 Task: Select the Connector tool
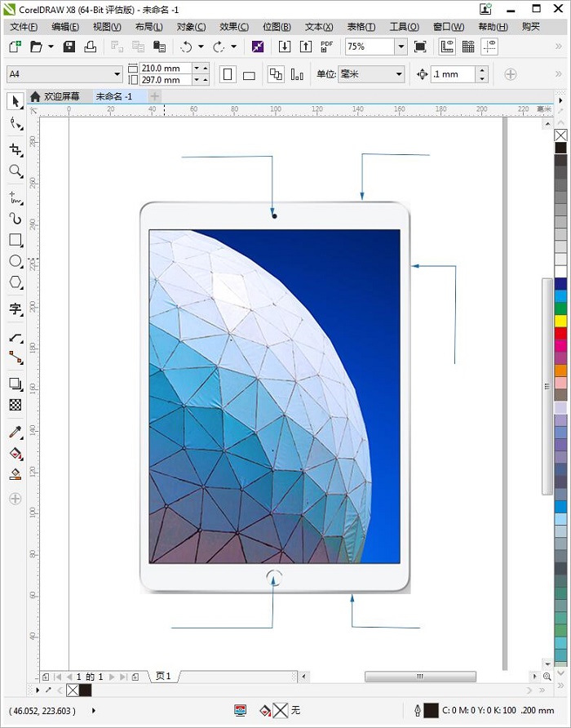click(x=15, y=358)
